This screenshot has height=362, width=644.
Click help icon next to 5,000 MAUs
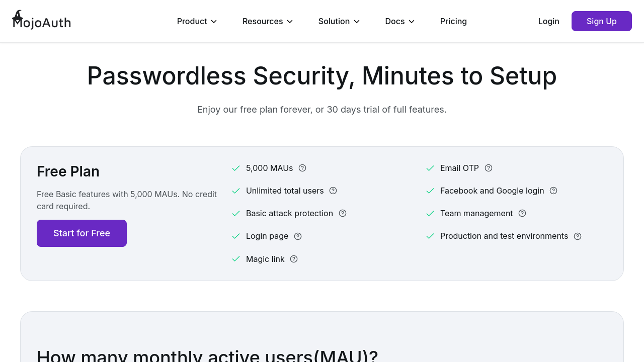pyautogui.click(x=302, y=168)
